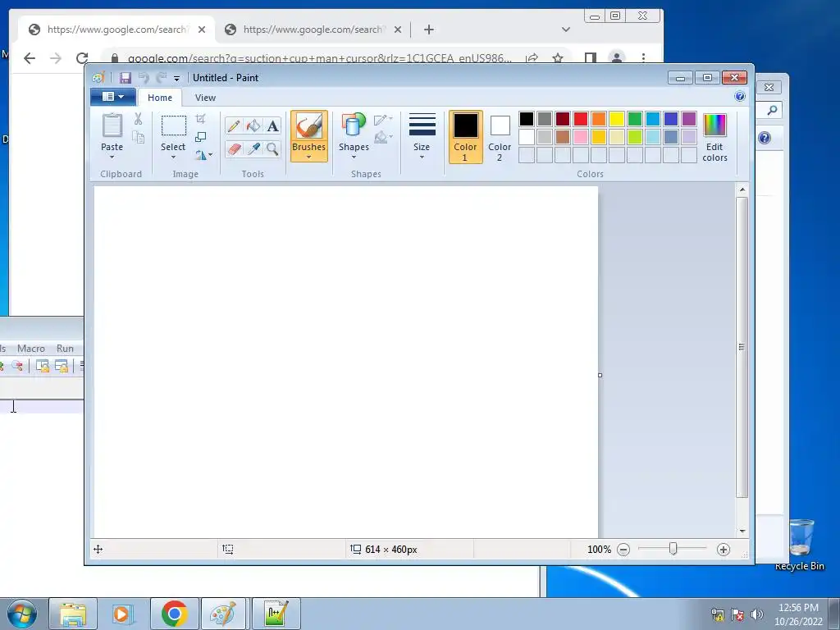Open Customize Quick Access Toolbar dropdown
The image size is (840, 630).
pos(176,78)
